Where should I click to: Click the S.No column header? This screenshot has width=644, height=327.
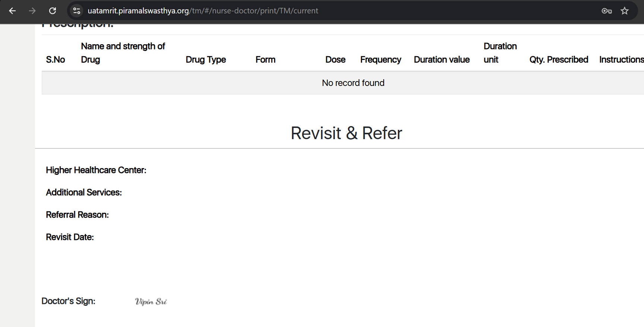(55, 60)
